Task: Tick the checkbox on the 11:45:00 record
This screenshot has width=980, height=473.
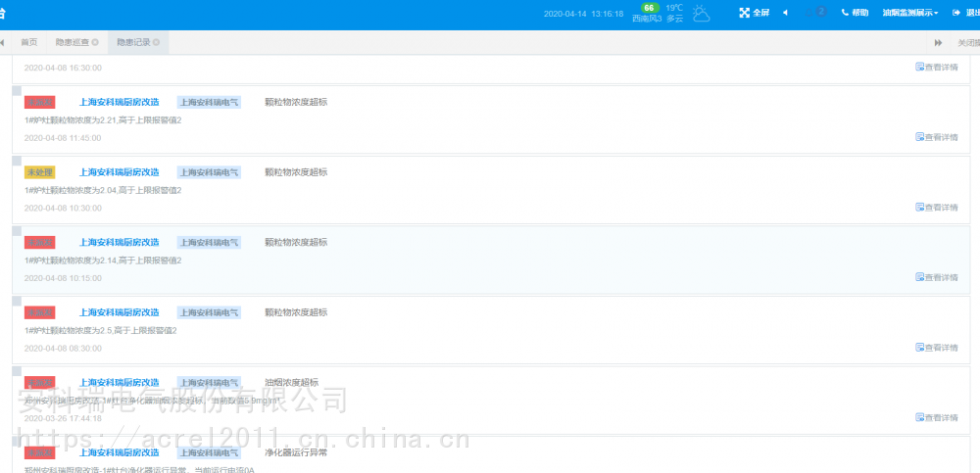Action: (x=17, y=91)
